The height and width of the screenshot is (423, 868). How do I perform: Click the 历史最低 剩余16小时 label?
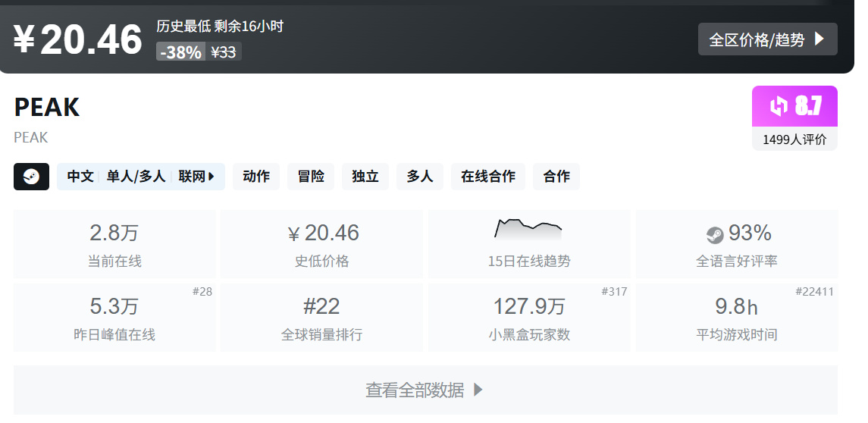pyautogui.click(x=220, y=26)
